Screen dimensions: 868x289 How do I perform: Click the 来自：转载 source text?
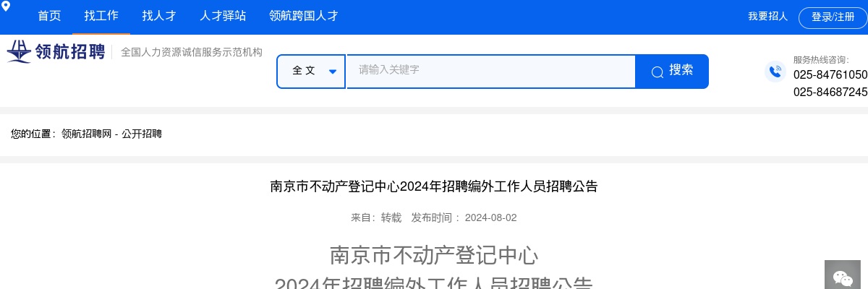376,217
